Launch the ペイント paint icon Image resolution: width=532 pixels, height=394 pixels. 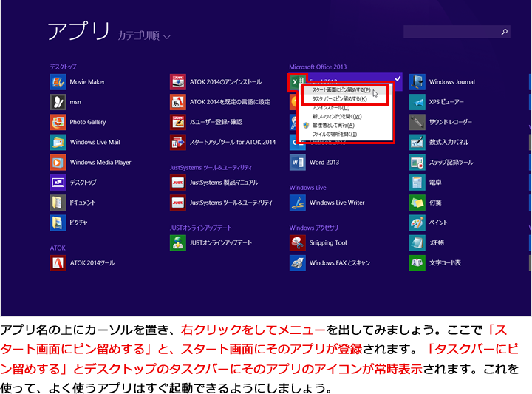pos(417,223)
